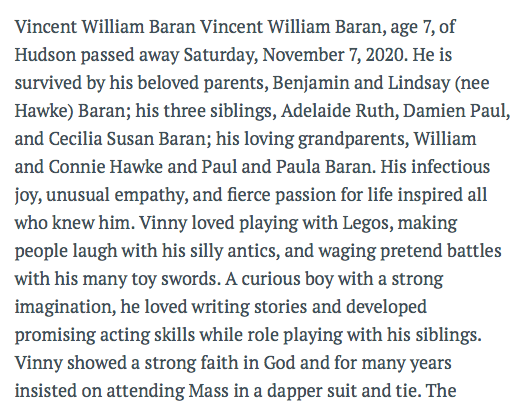Click the word "God" in the paragraph
The image size is (526, 407).
(x=279, y=363)
